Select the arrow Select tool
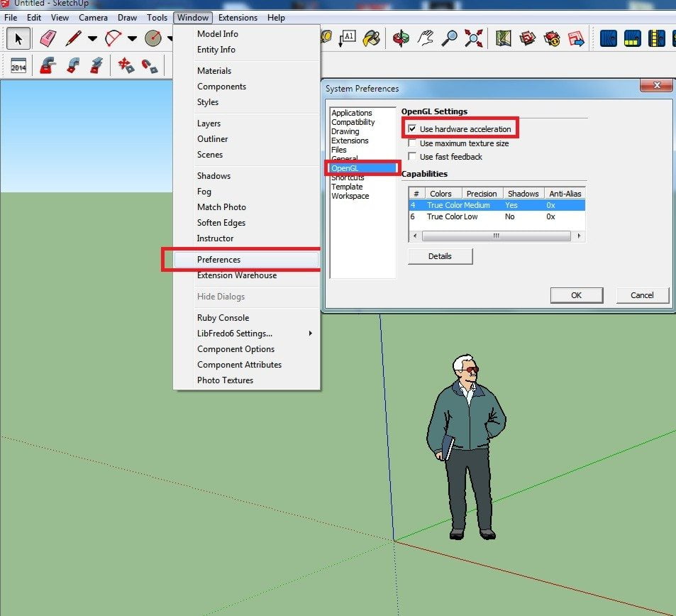676x616 pixels. click(18, 39)
